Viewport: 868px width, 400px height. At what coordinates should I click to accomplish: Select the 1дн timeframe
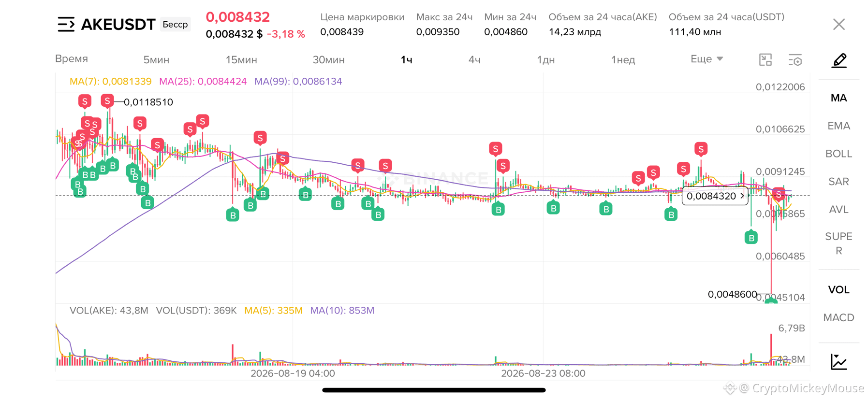coord(545,60)
